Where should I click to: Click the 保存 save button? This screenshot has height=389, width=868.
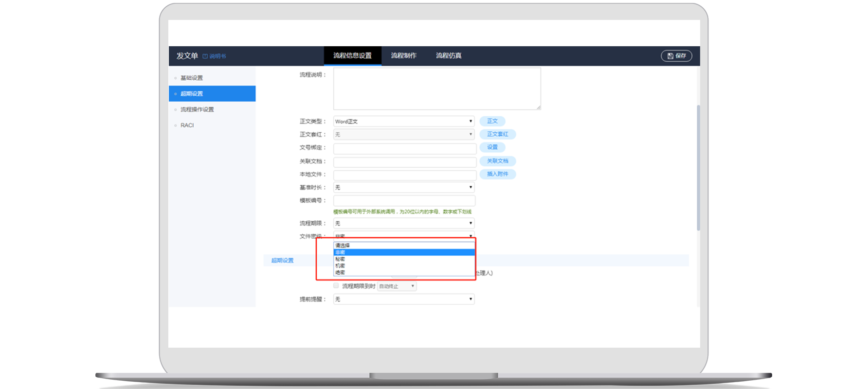coord(676,56)
